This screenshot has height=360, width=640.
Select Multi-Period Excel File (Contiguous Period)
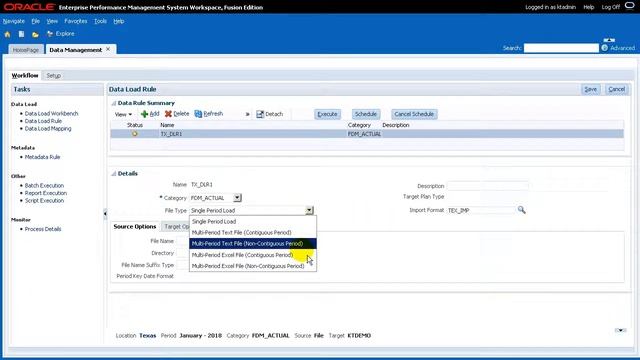(253, 255)
